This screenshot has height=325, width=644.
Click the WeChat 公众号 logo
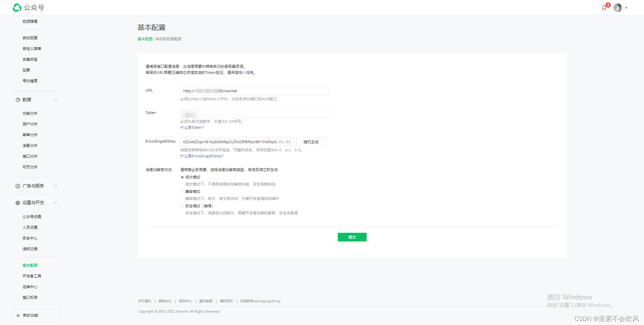coord(29,7)
